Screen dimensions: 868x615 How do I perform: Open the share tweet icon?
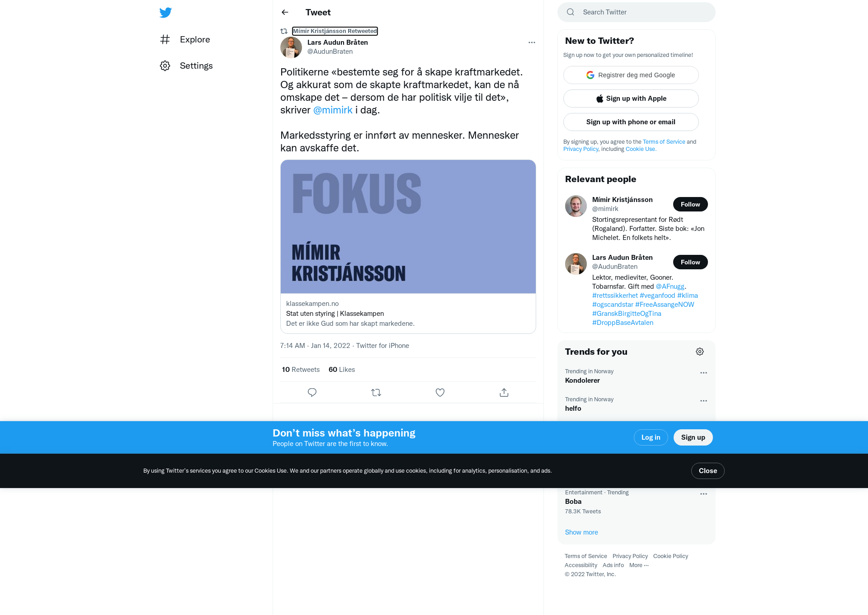point(504,392)
